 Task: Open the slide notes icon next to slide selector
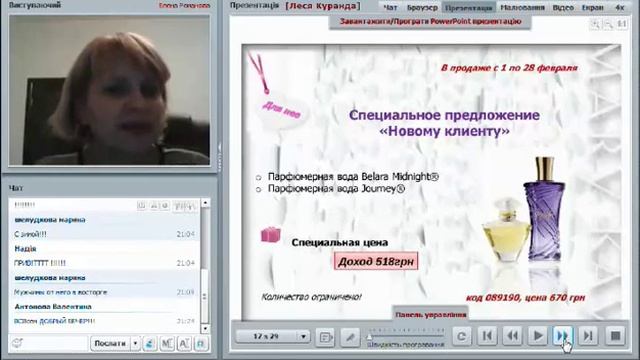click(x=325, y=337)
